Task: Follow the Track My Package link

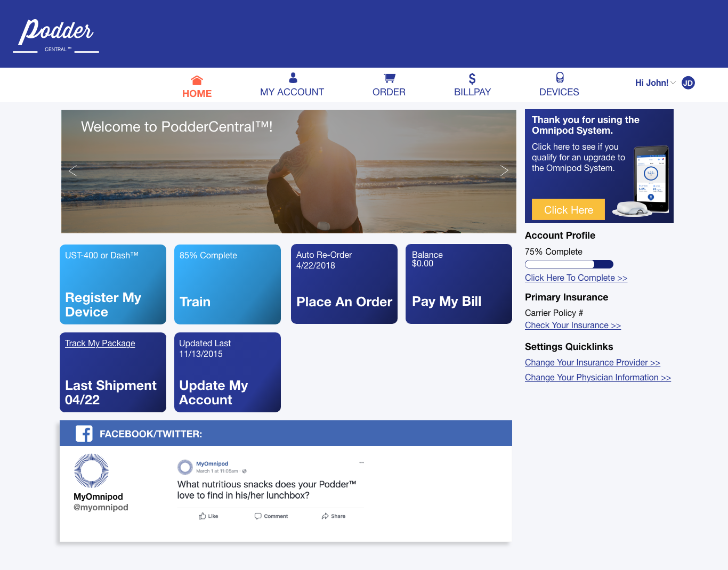Action: click(100, 344)
